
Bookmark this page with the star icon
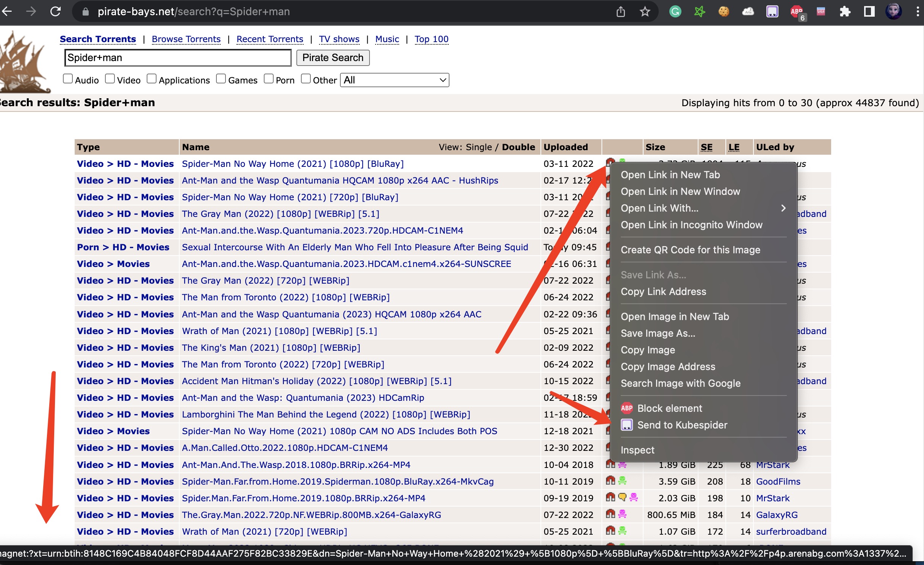pyautogui.click(x=645, y=12)
